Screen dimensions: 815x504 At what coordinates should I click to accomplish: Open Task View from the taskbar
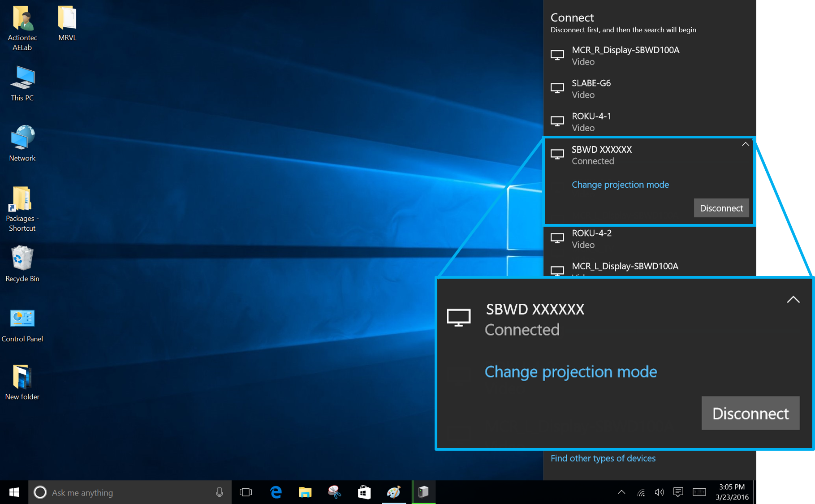click(x=246, y=492)
